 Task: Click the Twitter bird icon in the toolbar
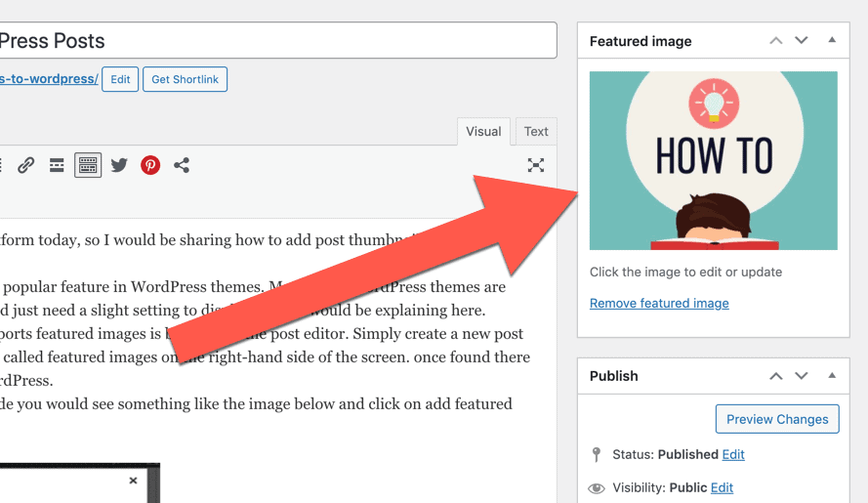(119, 165)
